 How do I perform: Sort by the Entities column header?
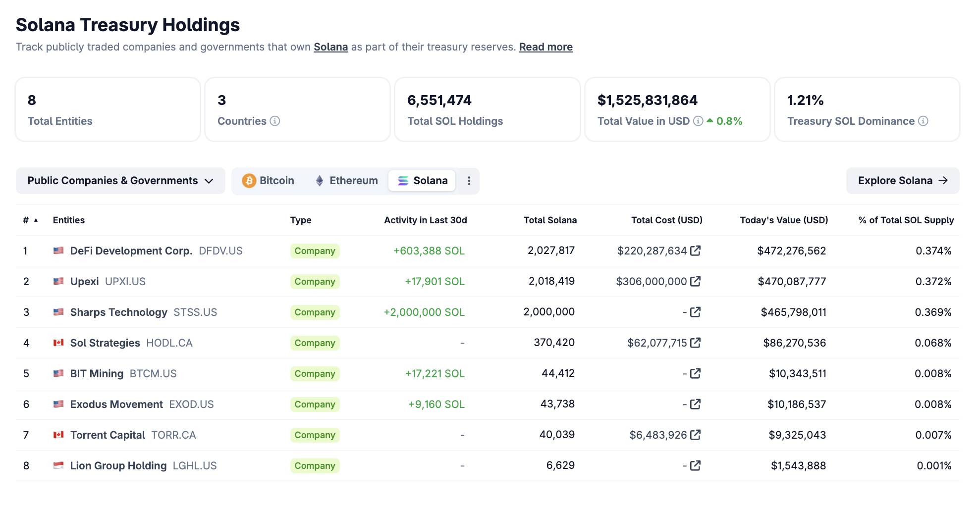pos(69,220)
